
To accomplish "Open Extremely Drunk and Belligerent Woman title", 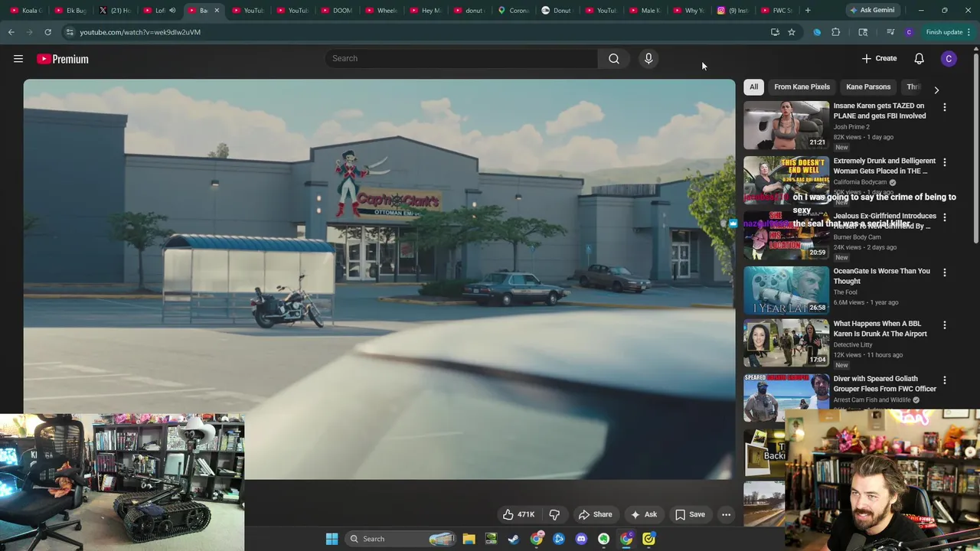I will tap(884, 166).
